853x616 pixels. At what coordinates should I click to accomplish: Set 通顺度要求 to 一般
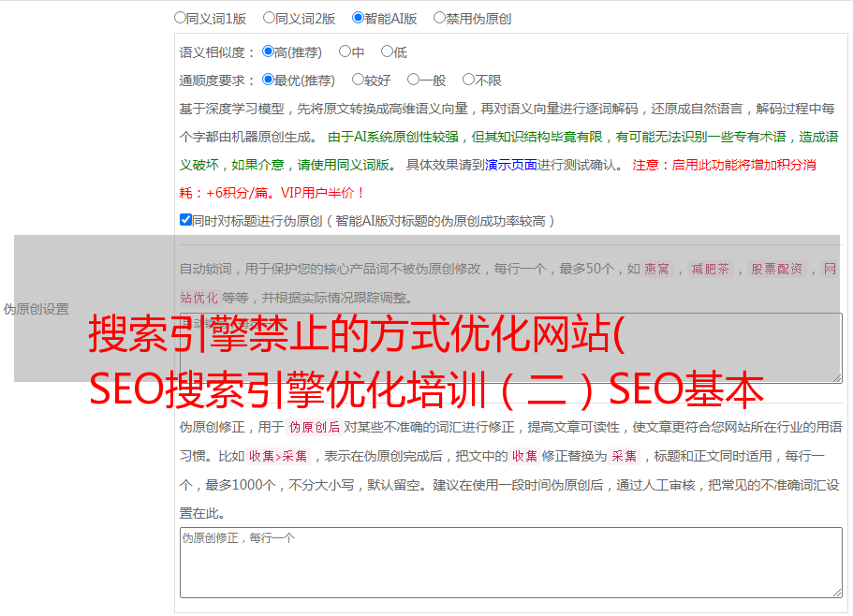[x=413, y=81]
